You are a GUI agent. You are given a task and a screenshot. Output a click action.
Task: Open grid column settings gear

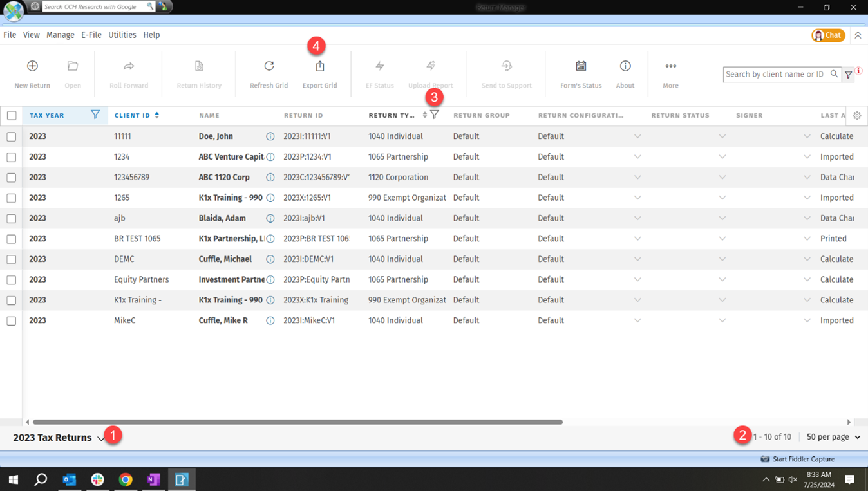point(857,116)
